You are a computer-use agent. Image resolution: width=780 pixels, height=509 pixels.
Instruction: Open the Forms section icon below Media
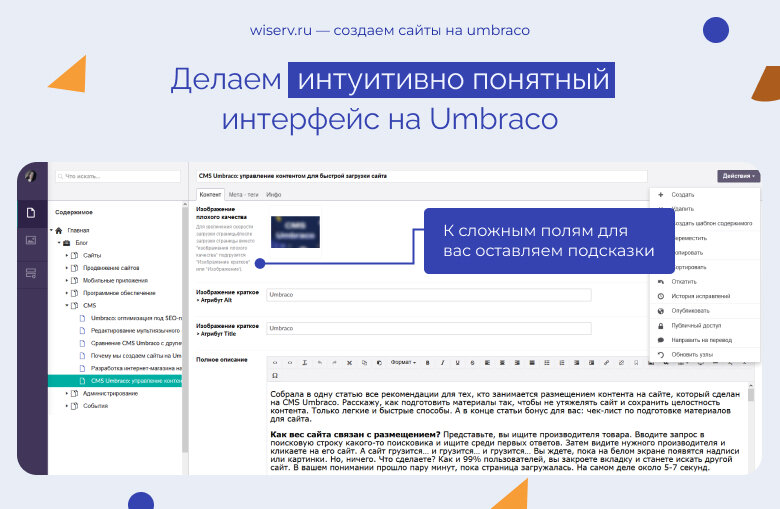point(31,273)
